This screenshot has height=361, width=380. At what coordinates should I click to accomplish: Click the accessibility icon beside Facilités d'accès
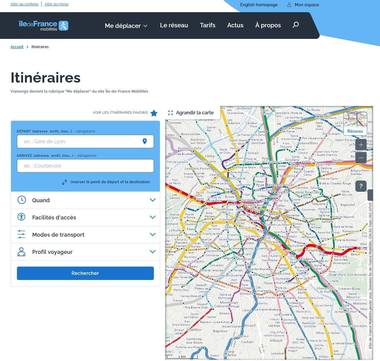[21, 217]
